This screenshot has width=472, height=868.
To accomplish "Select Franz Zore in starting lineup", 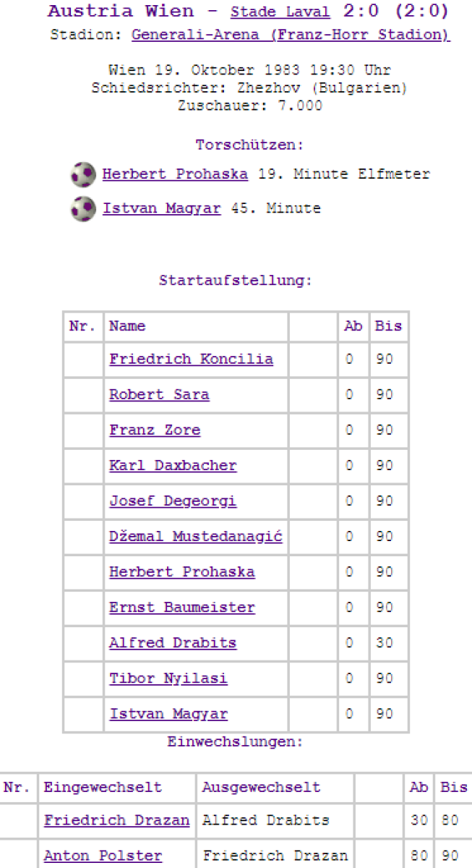I will point(155,430).
